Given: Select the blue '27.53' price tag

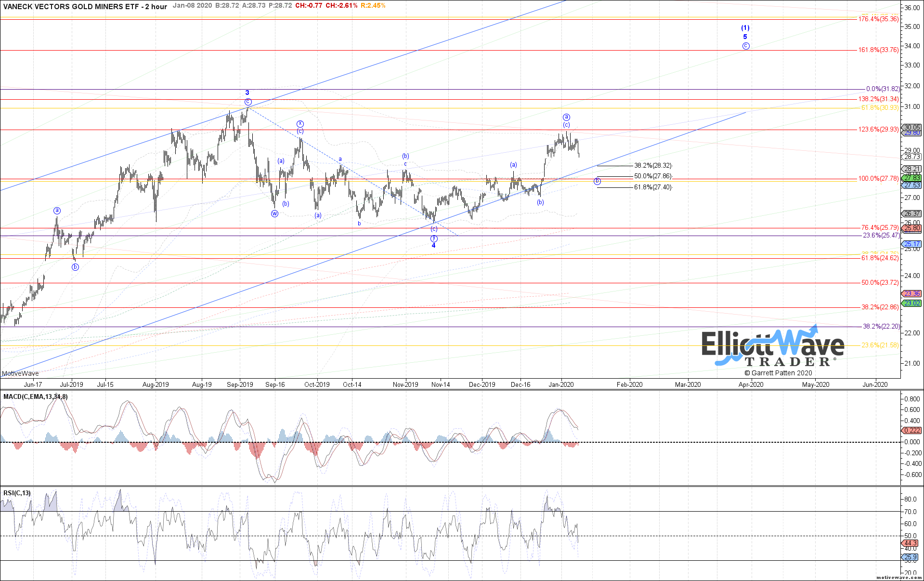Looking at the screenshot, I should (912, 185).
